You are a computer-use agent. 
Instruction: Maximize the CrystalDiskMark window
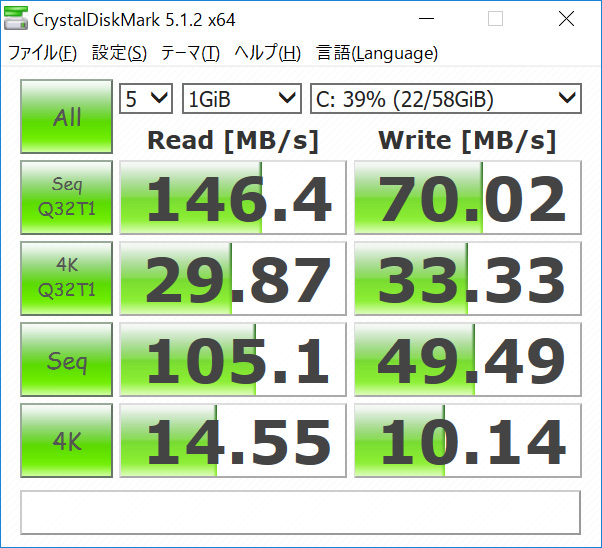495,18
